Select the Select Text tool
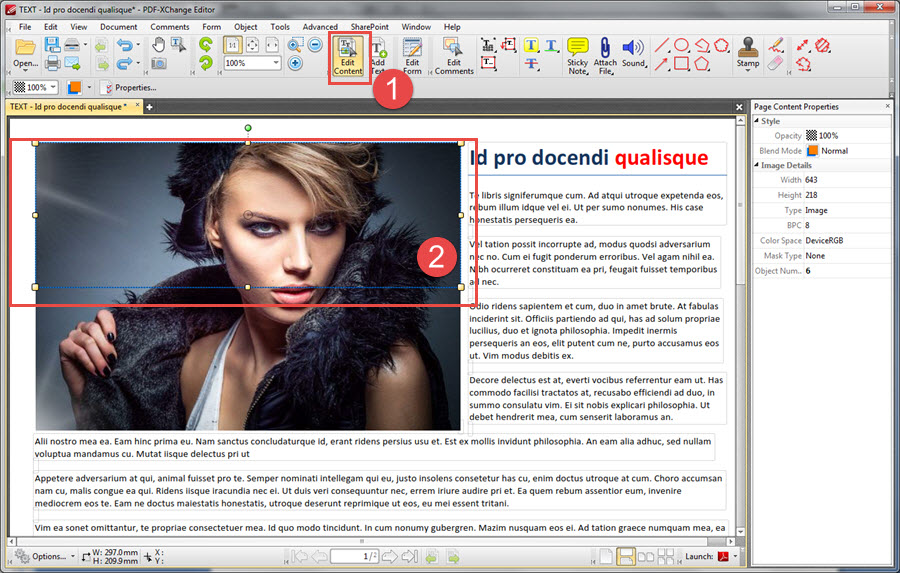900x573 pixels. click(179, 45)
